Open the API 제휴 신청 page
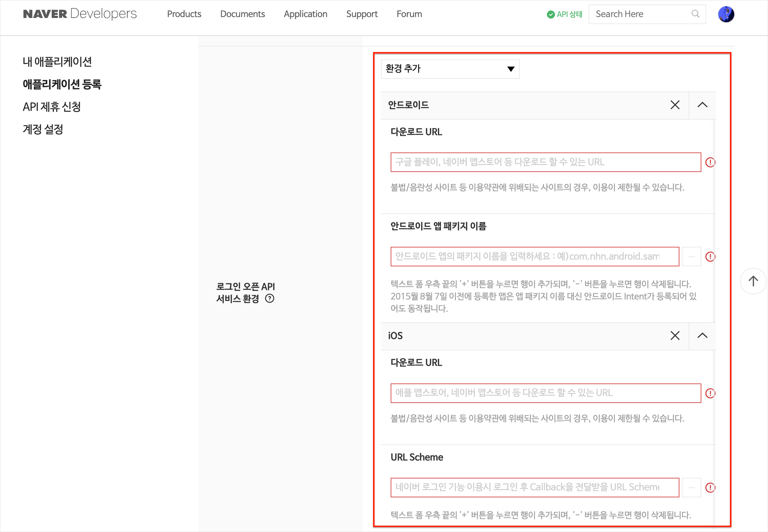The width and height of the screenshot is (768, 532). click(51, 107)
